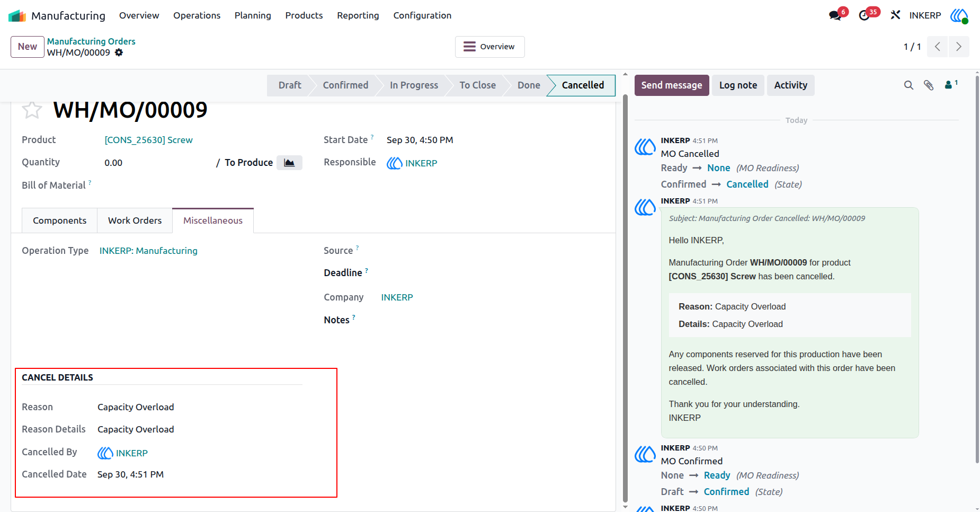Open the activities clock icon with 35 badge
Image resolution: width=980 pixels, height=512 pixels.
pyautogui.click(x=865, y=15)
